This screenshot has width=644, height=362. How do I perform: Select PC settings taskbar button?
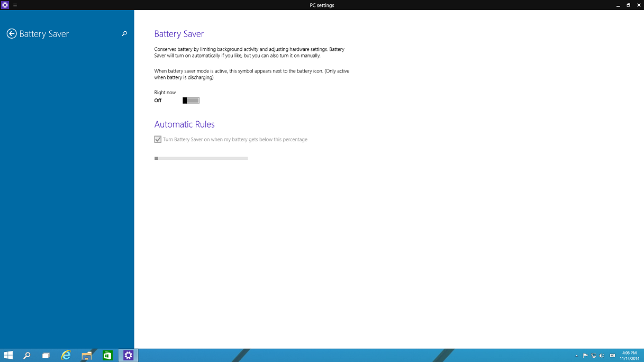[x=128, y=356]
